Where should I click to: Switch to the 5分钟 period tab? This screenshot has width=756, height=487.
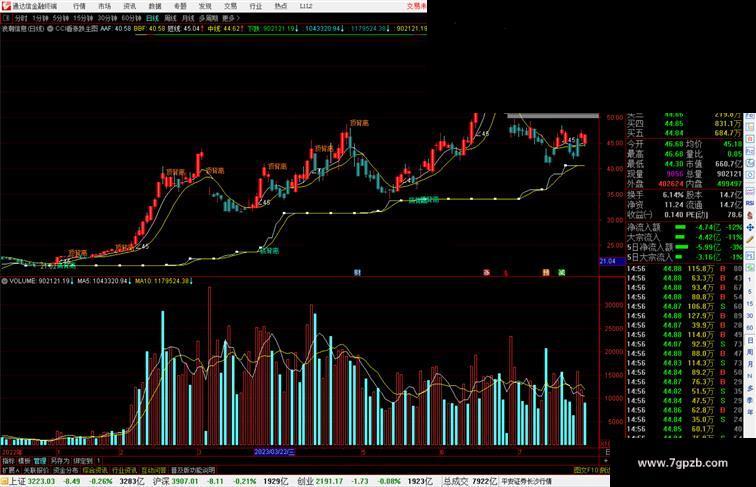(61, 18)
